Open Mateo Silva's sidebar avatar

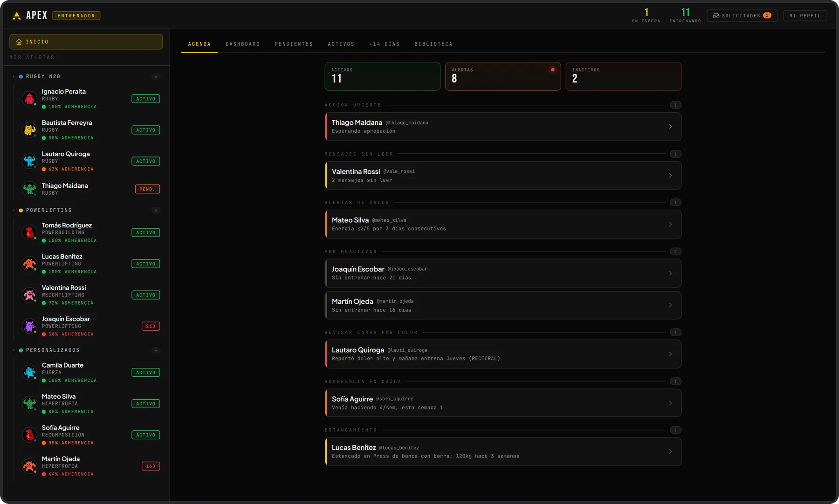(x=29, y=404)
